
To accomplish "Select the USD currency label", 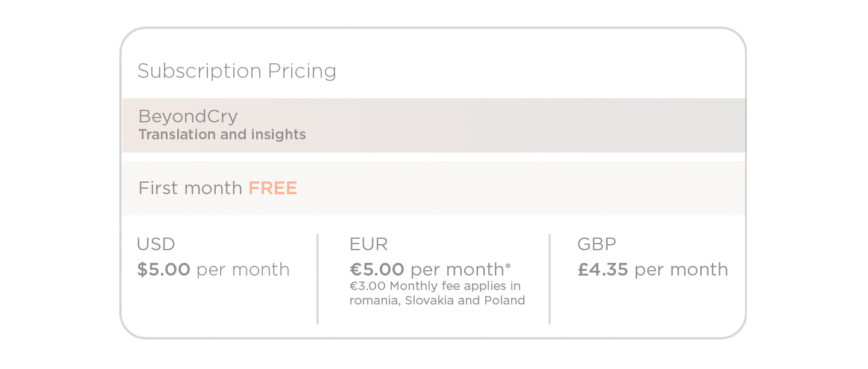I will (x=156, y=244).
